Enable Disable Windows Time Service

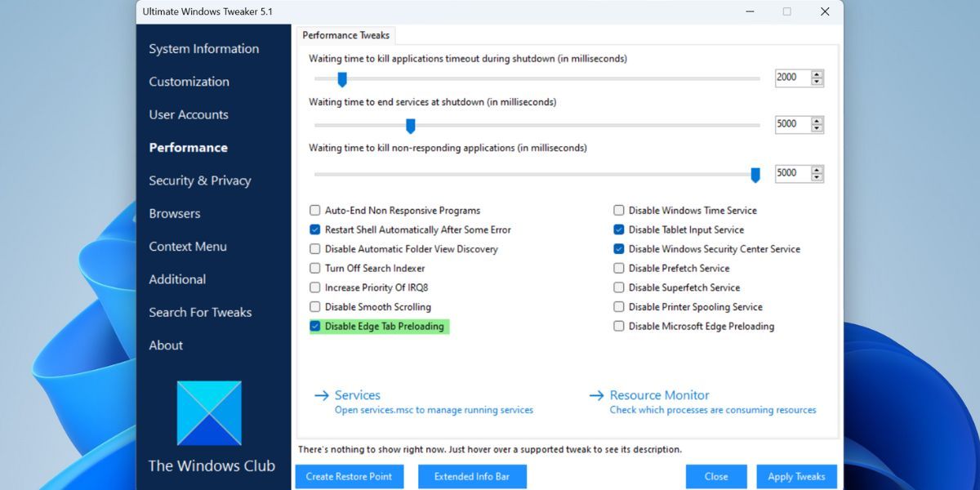[619, 210]
